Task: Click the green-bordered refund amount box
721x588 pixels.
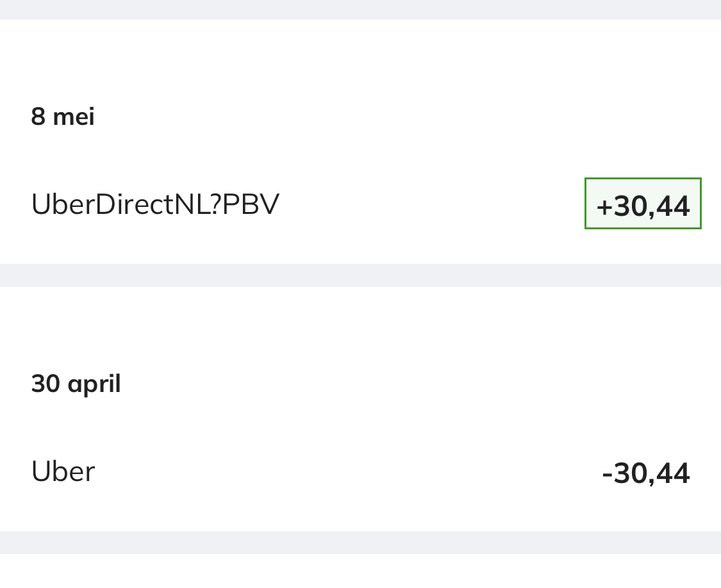Action: [643, 204]
